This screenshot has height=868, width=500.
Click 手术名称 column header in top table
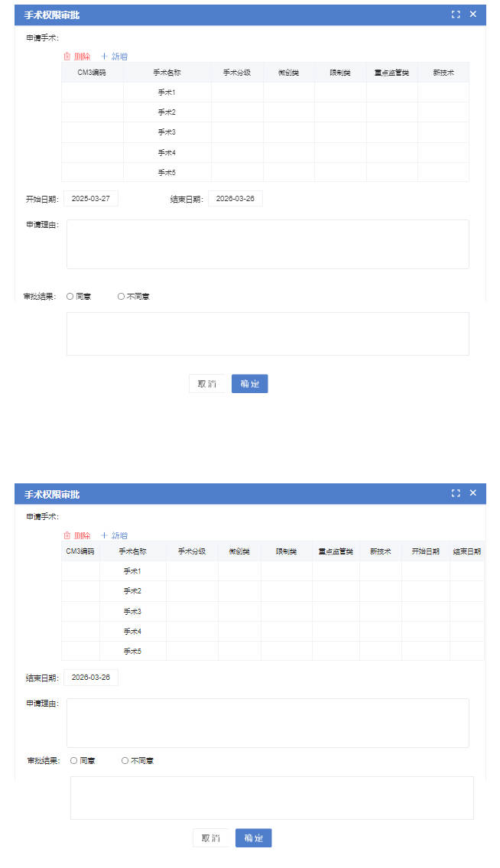tap(167, 73)
